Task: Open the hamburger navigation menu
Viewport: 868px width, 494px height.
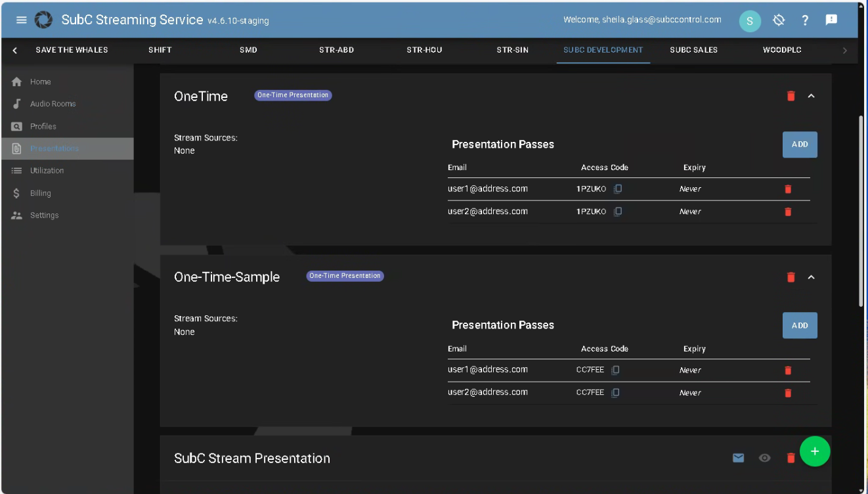Action: point(22,20)
